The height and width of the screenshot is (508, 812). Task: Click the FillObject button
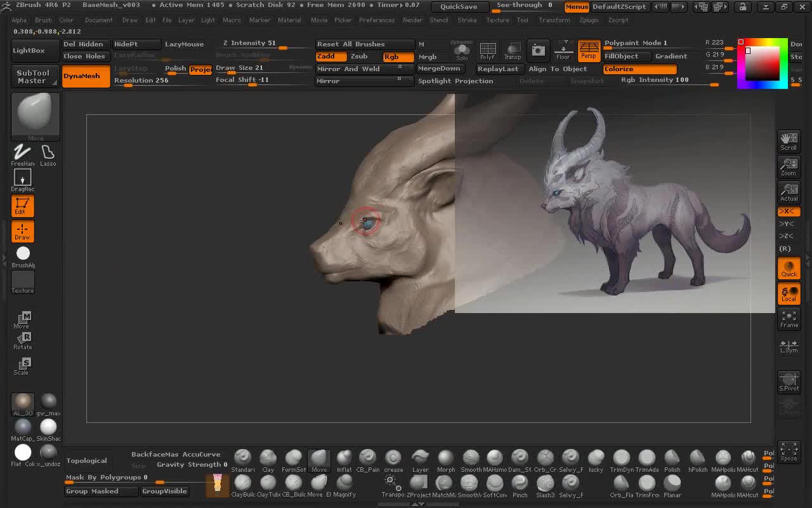[x=627, y=57]
